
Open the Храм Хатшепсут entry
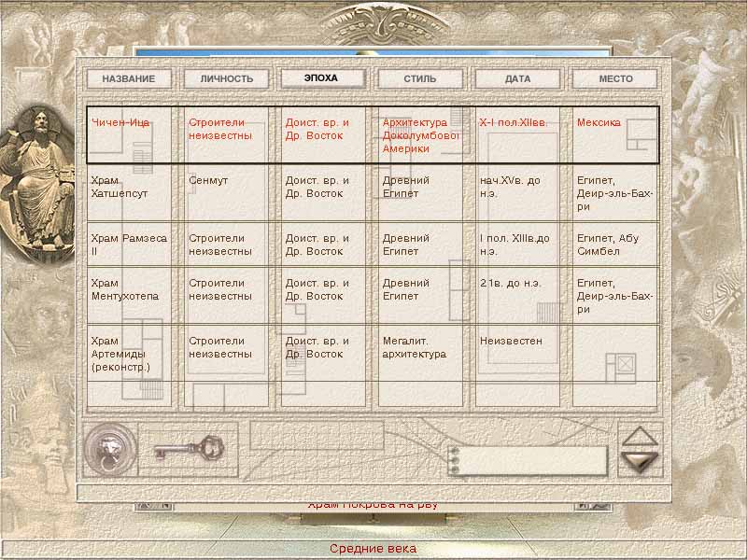tap(120, 187)
